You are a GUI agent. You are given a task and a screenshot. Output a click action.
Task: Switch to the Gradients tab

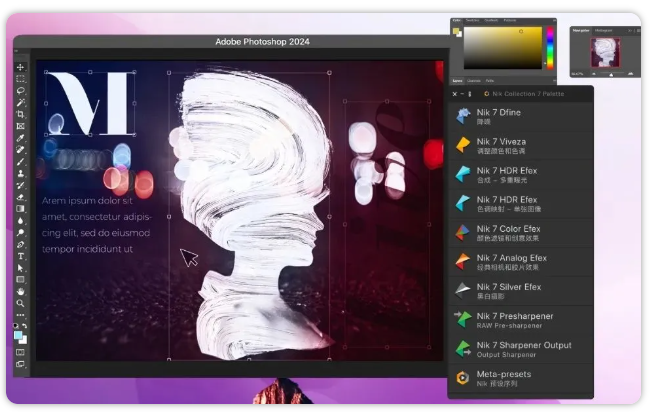(491, 20)
